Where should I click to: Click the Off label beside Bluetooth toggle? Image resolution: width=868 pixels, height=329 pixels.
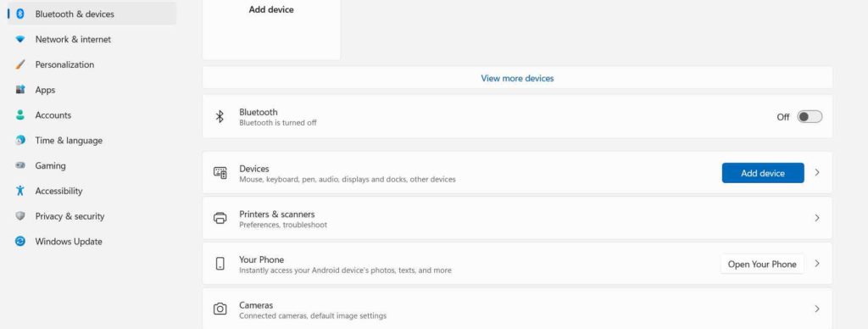pyautogui.click(x=782, y=117)
